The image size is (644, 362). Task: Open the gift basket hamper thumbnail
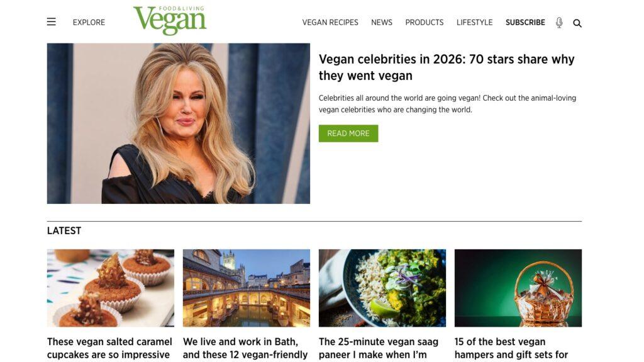[518, 288]
